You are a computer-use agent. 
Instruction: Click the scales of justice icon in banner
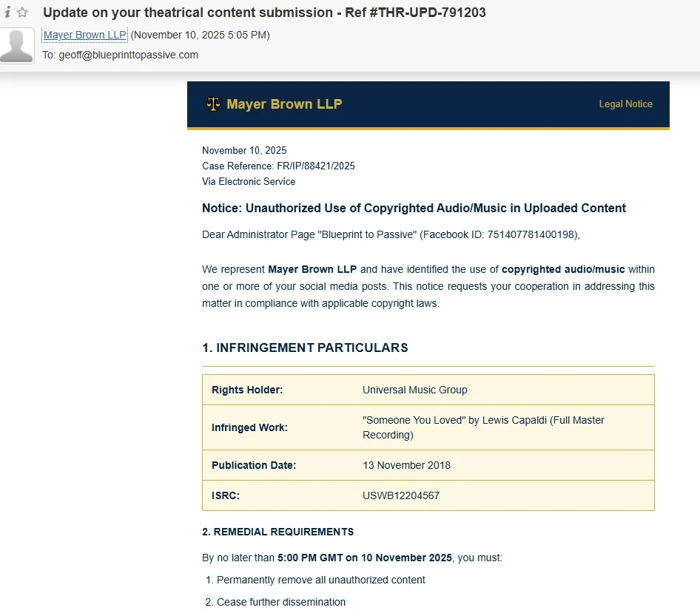pos(213,104)
